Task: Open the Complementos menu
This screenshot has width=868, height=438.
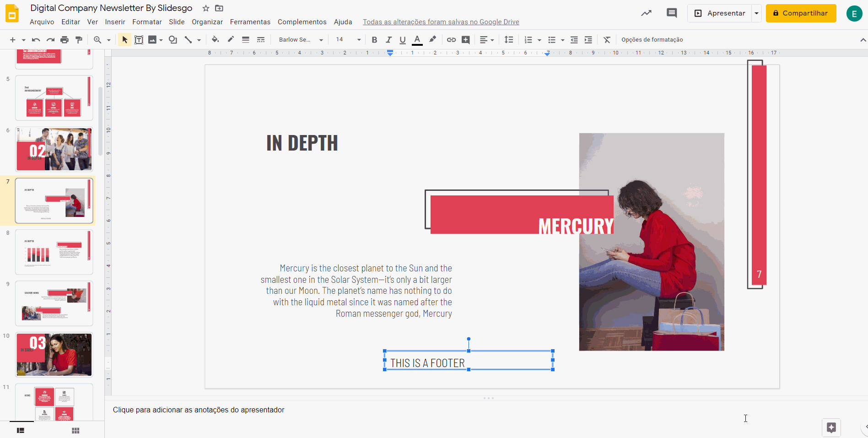Action: (x=302, y=22)
